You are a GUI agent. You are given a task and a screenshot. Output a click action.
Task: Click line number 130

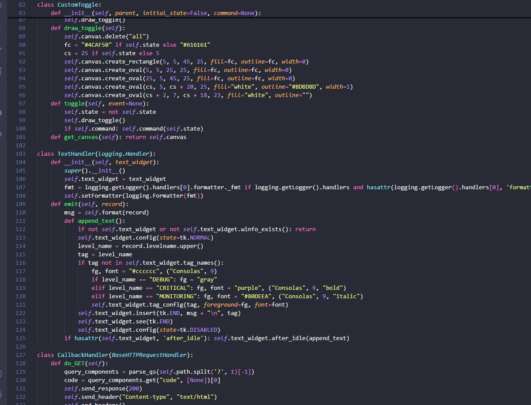21,380
